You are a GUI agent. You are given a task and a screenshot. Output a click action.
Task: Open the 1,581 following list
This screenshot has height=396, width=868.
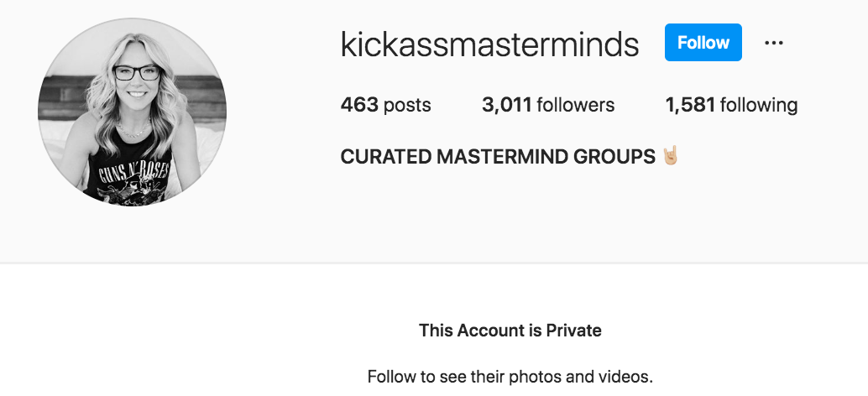[730, 105]
